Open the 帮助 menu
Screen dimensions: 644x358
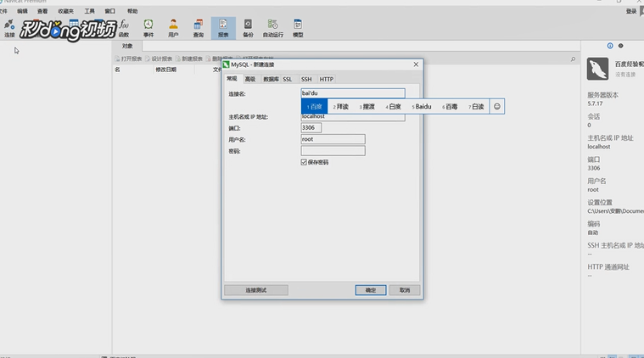[132, 11]
